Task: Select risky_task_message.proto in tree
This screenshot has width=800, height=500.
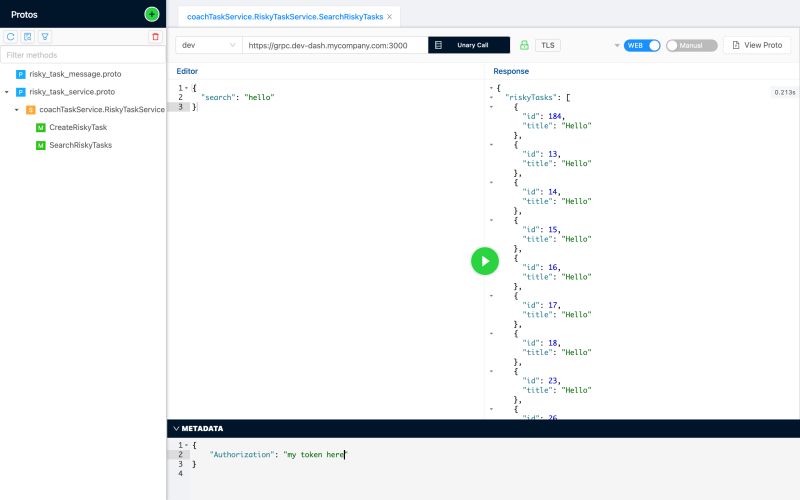Action: pos(76,74)
